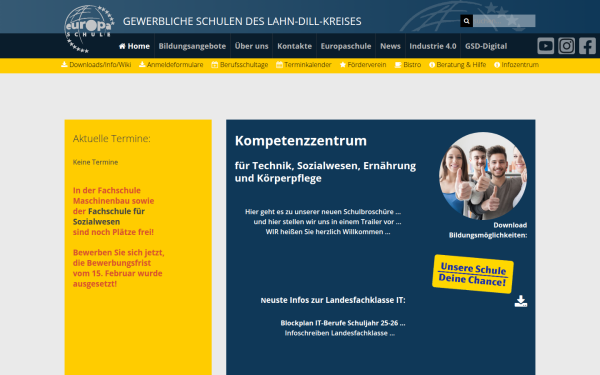Image resolution: width=600 pixels, height=375 pixels.
Task: Open the Facebook page icon
Action: [x=587, y=46]
